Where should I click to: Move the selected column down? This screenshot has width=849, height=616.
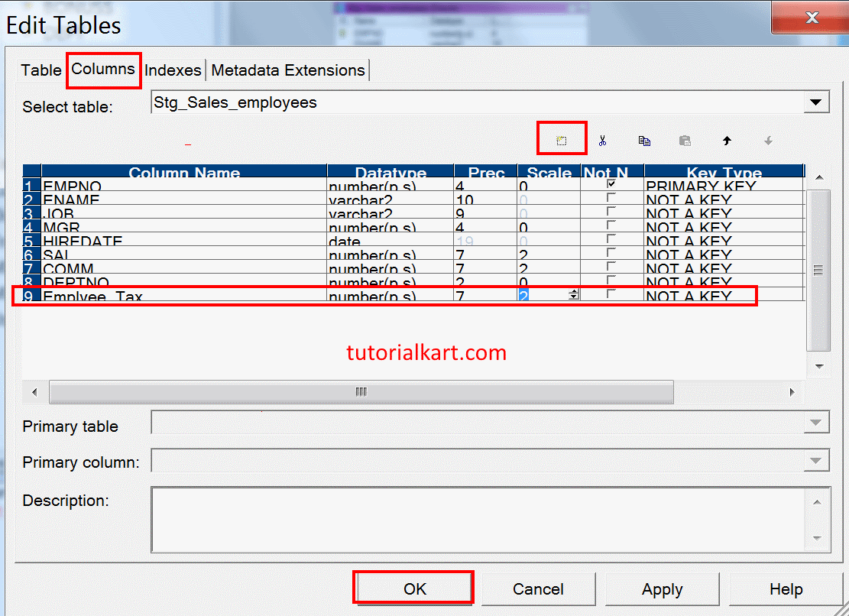coord(768,140)
